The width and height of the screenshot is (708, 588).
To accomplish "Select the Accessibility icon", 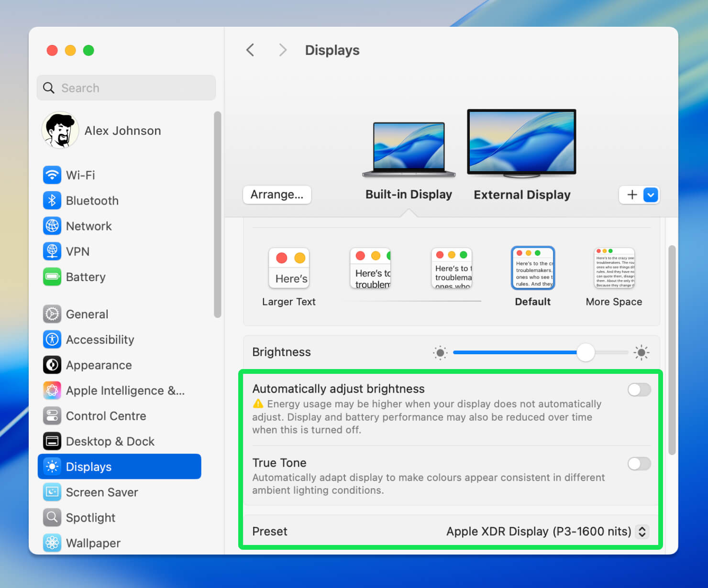I will coord(52,339).
